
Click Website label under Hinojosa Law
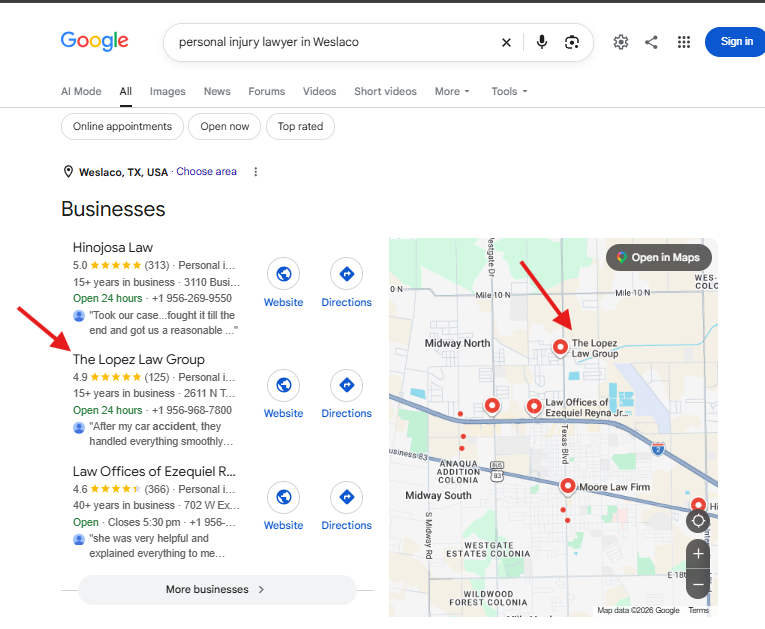283,303
